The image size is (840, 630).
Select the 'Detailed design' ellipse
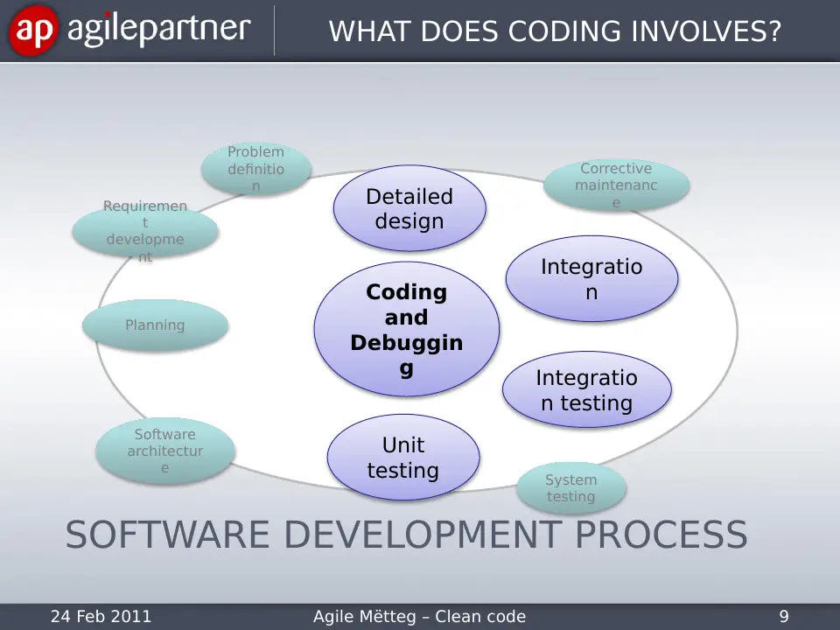pos(409,208)
